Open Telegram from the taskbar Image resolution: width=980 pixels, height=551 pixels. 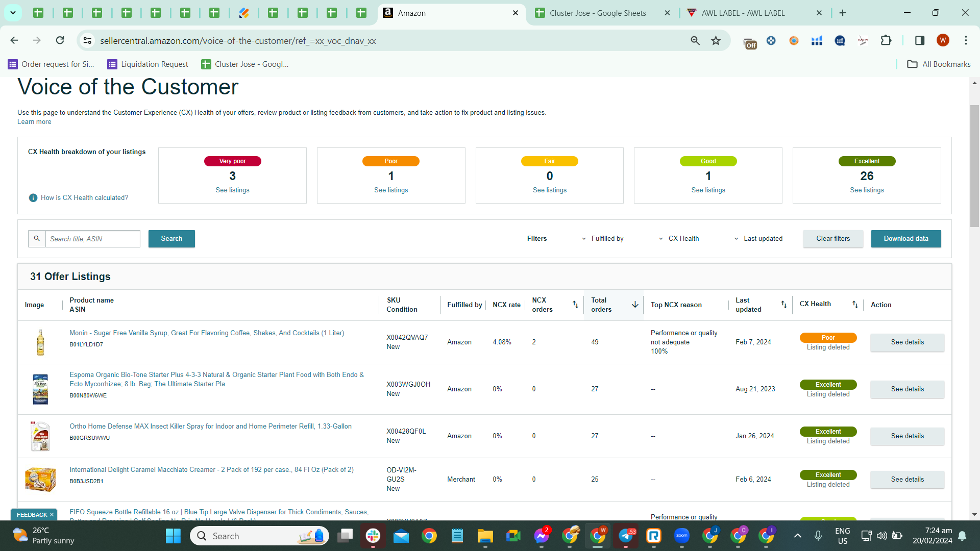[x=626, y=536]
